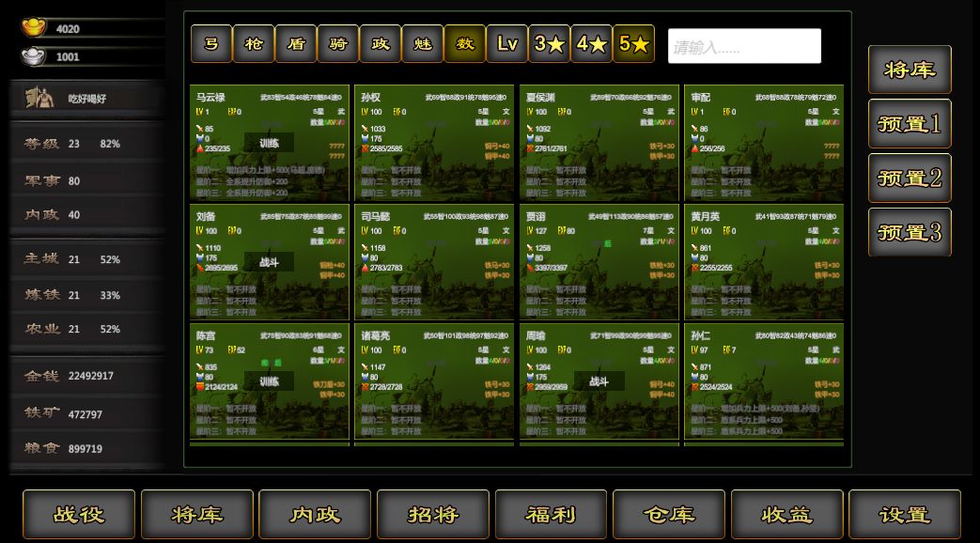Select the 周瑜 general card

tap(599, 381)
